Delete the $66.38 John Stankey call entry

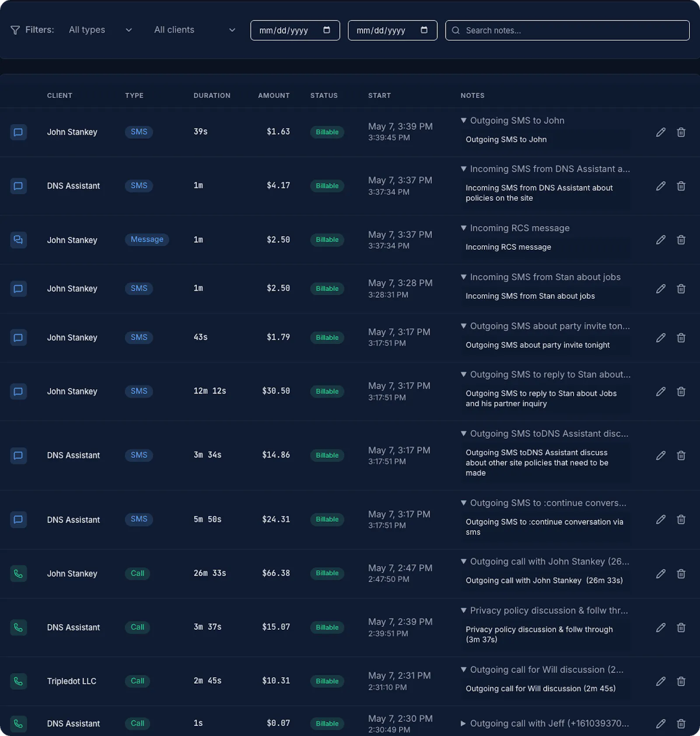coord(681,573)
